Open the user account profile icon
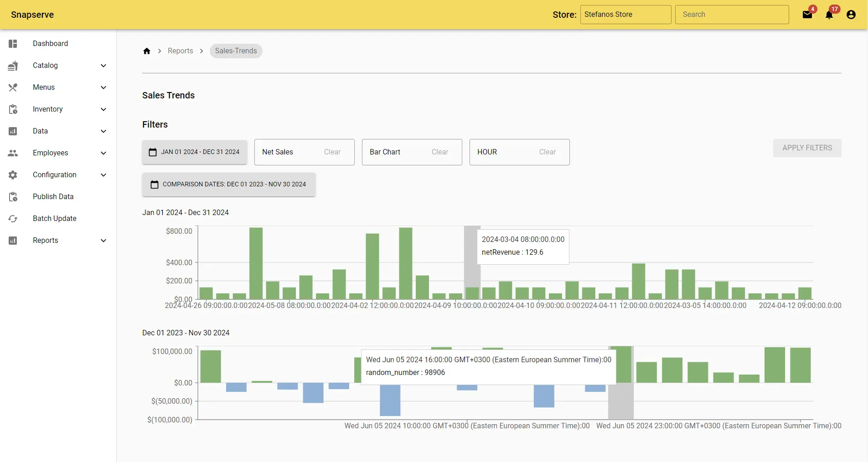This screenshot has height=462, width=868. 851,15
